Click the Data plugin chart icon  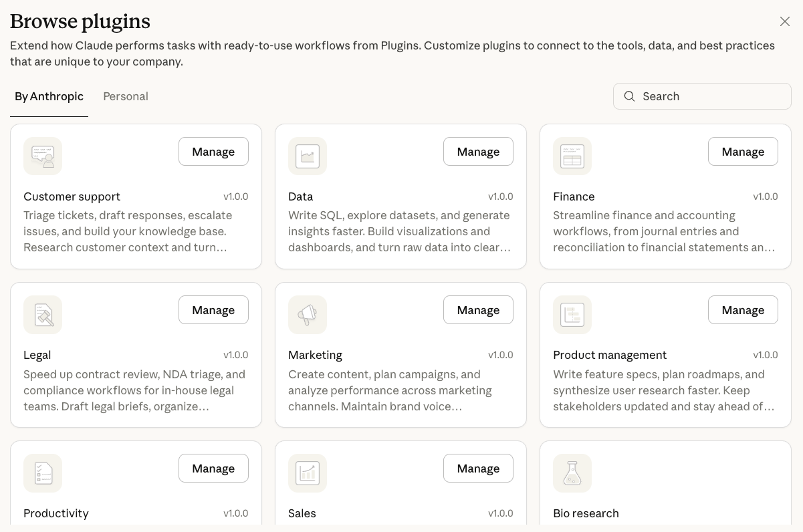point(308,156)
